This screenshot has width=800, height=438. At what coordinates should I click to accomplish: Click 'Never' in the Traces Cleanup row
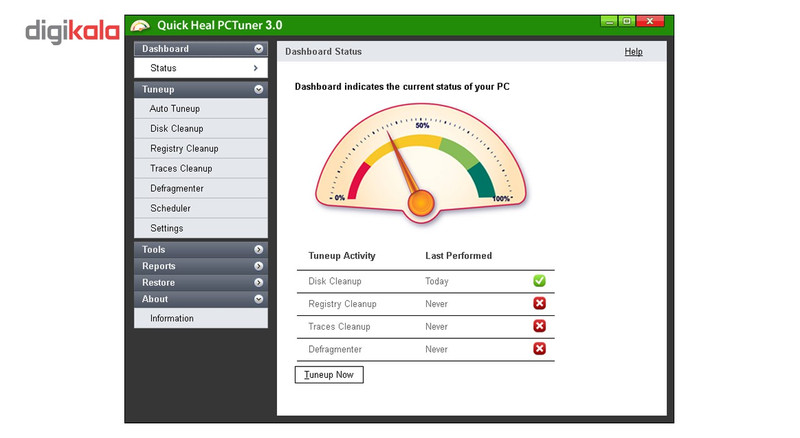(x=436, y=327)
